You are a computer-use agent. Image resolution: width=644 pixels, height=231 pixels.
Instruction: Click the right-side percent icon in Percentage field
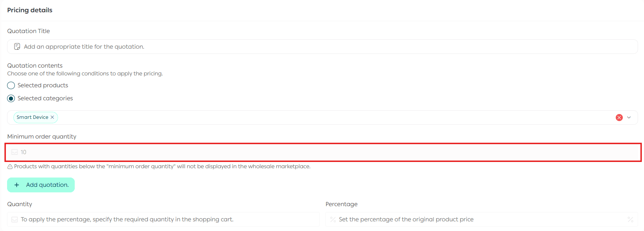[x=630, y=219]
